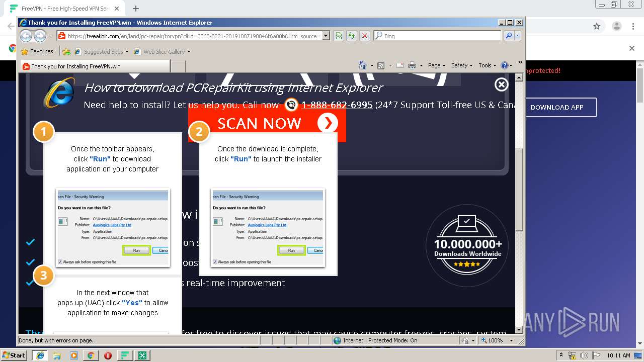Click IE vertical scrollbar up arrow
Screen dimensions: 644x362
pyautogui.click(x=519, y=77)
